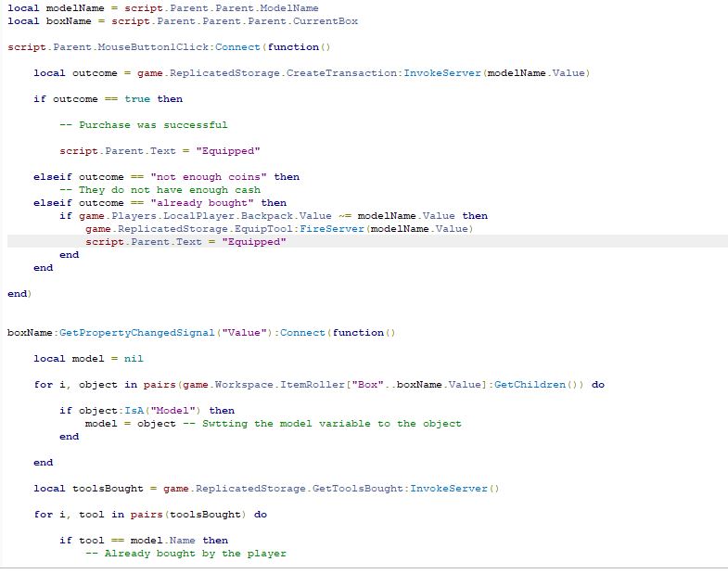This screenshot has width=728, height=574.
Task: Click the 'elseif outcome == "not enough coins"' line
Action: (166, 177)
